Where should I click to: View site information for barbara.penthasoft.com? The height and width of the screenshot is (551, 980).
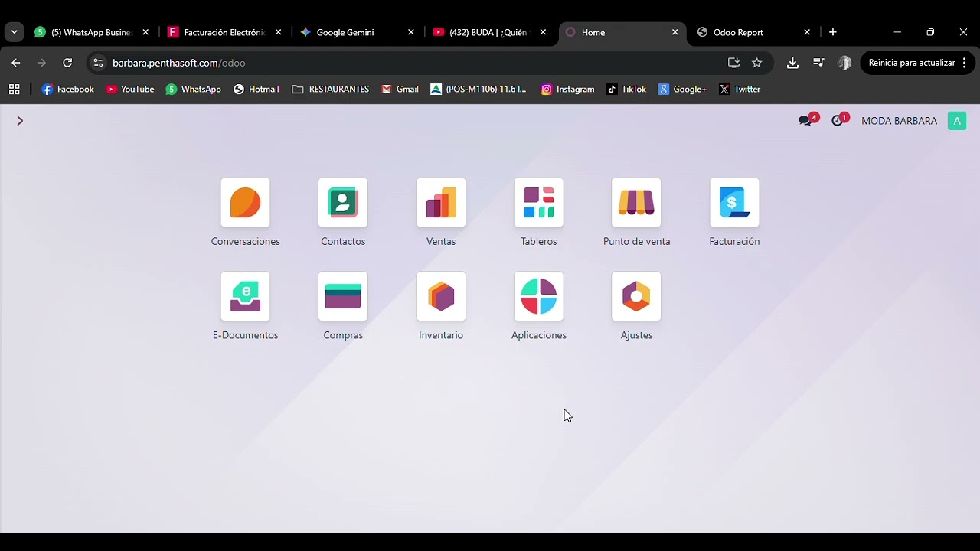(97, 63)
